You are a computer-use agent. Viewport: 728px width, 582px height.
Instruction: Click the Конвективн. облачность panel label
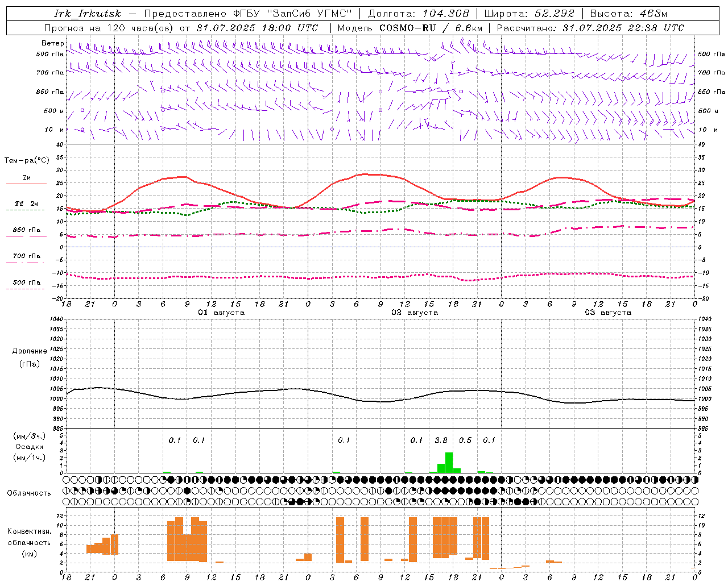[29, 537]
